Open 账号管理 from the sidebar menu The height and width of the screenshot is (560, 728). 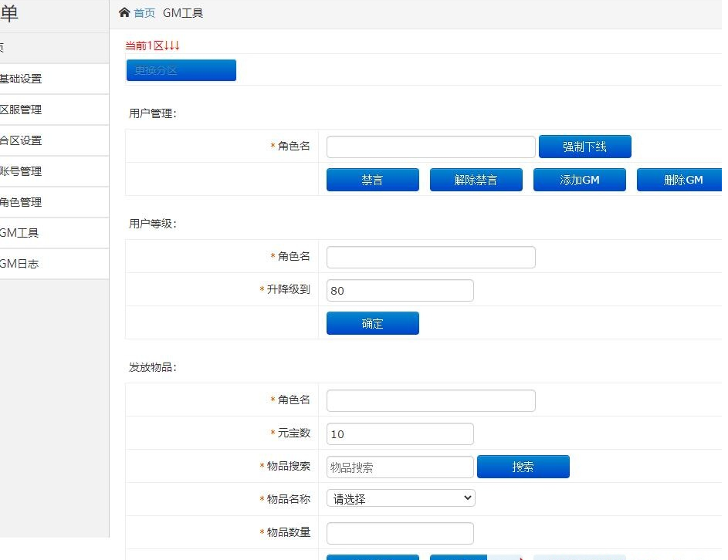pyautogui.click(x=22, y=171)
